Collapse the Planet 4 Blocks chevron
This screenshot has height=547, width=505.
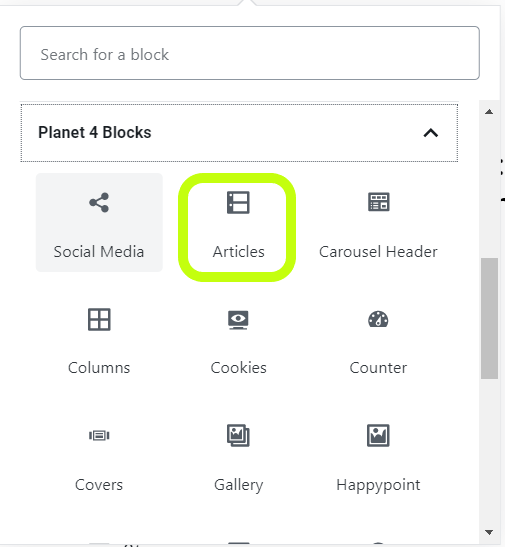click(431, 133)
